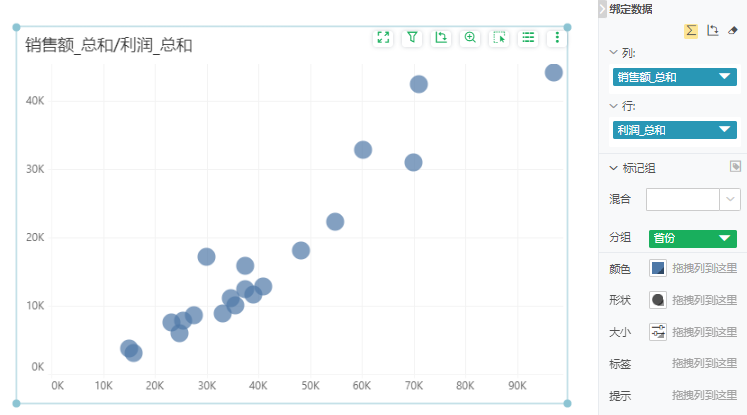Open the 利润_总和 field dropdown
Image resolution: width=747 pixels, height=415 pixels.
click(725, 130)
